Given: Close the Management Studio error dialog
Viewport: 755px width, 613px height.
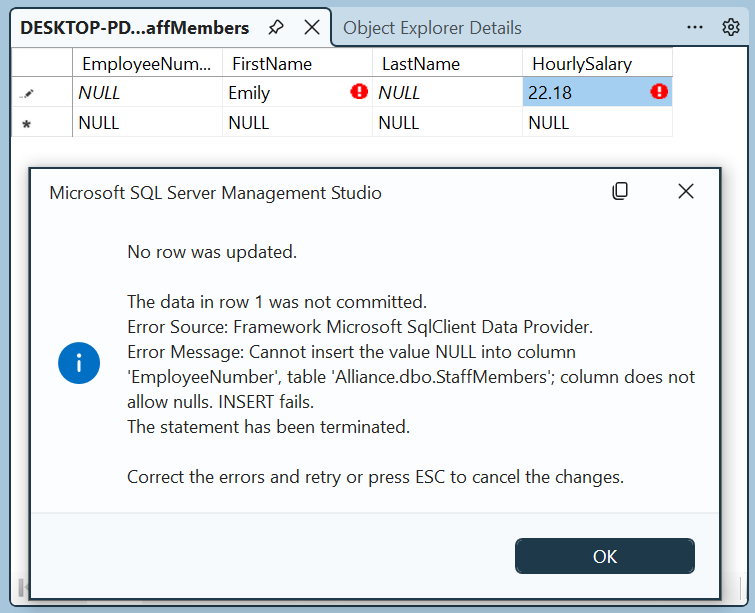Looking at the screenshot, I should [686, 191].
